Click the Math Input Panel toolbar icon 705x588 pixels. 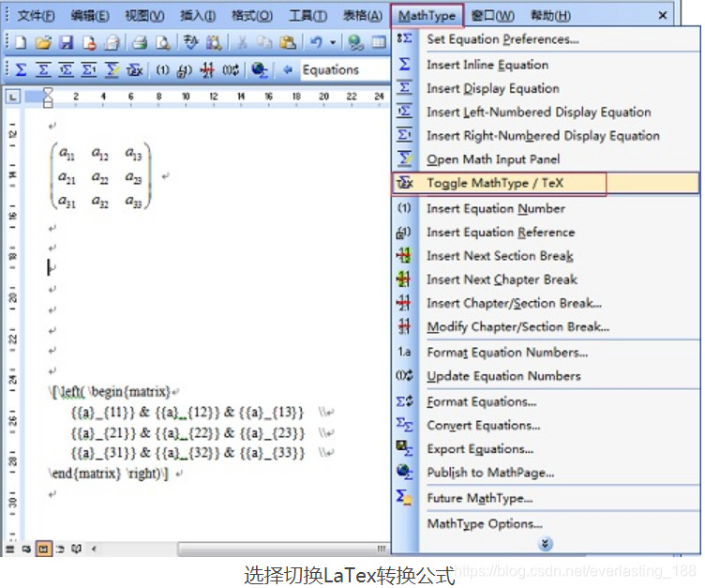(112, 70)
